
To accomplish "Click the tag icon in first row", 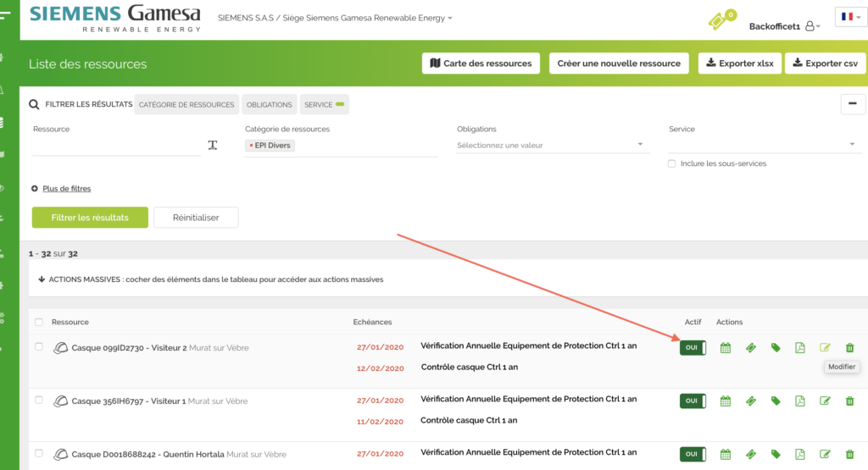I will click(x=776, y=348).
